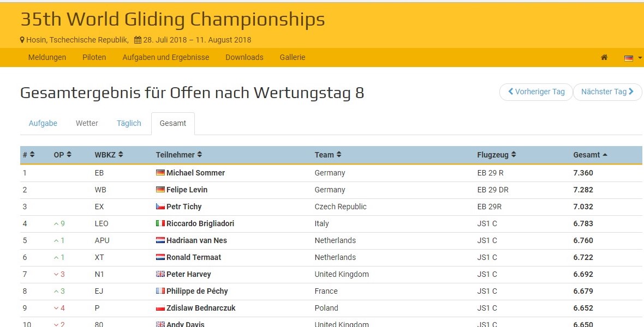The image size is (644, 327).
Task: Toggle Gesamt column sort order
Action: click(x=605, y=155)
